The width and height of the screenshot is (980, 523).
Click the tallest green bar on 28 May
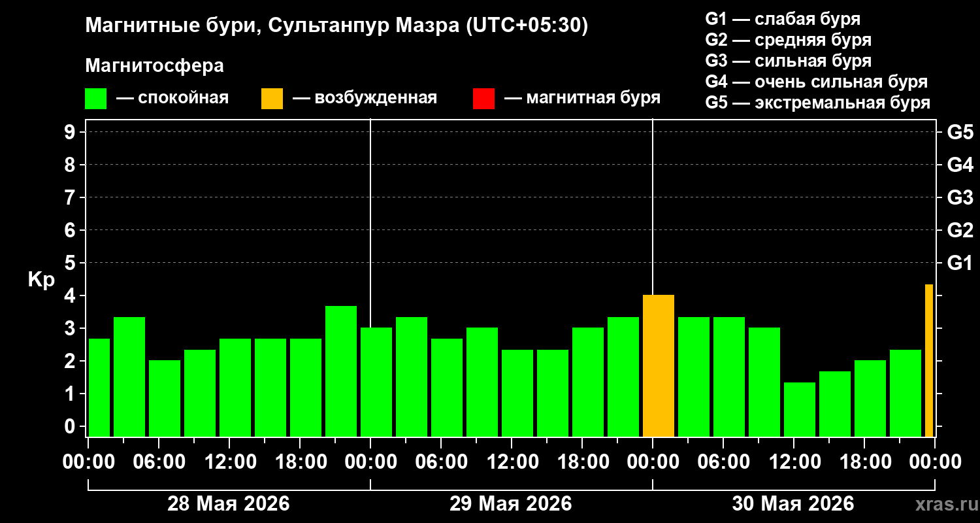(341, 371)
